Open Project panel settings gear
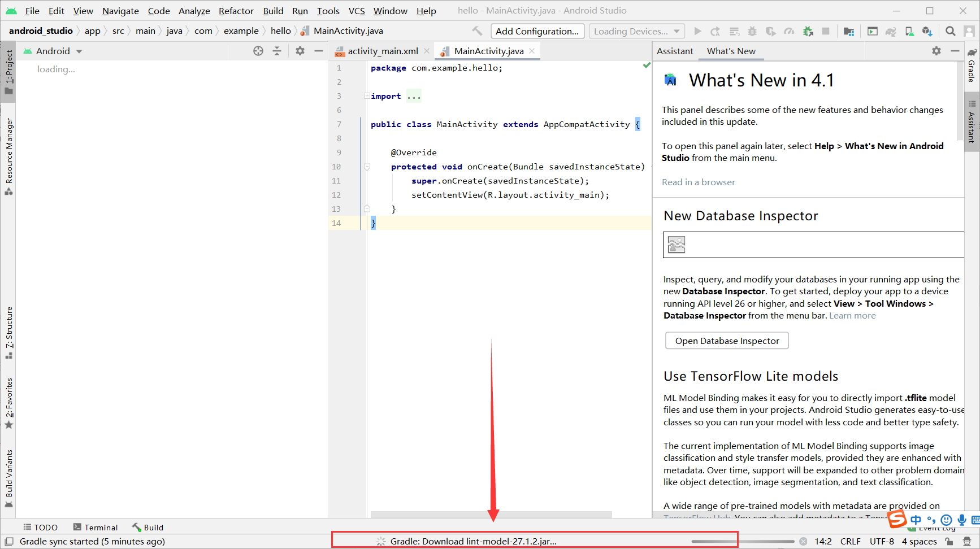Image resolution: width=980 pixels, height=549 pixels. pos(300,51)
